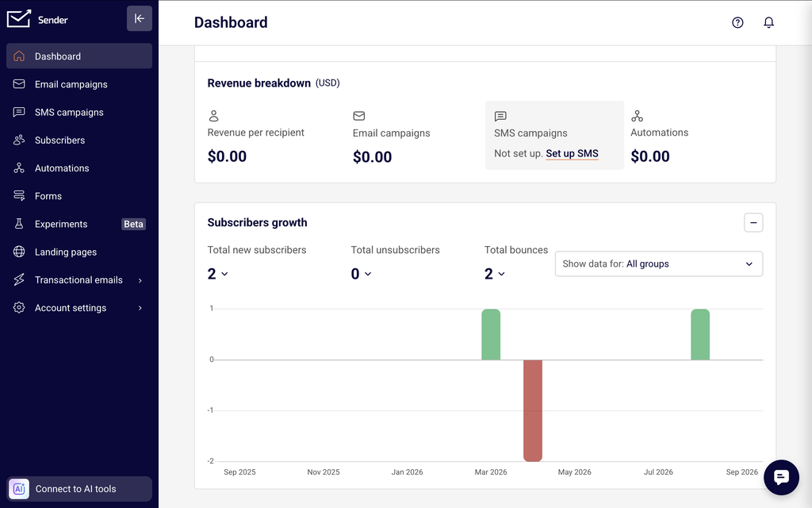Expand Account settings submenu arrow

[x=140, y=308]
